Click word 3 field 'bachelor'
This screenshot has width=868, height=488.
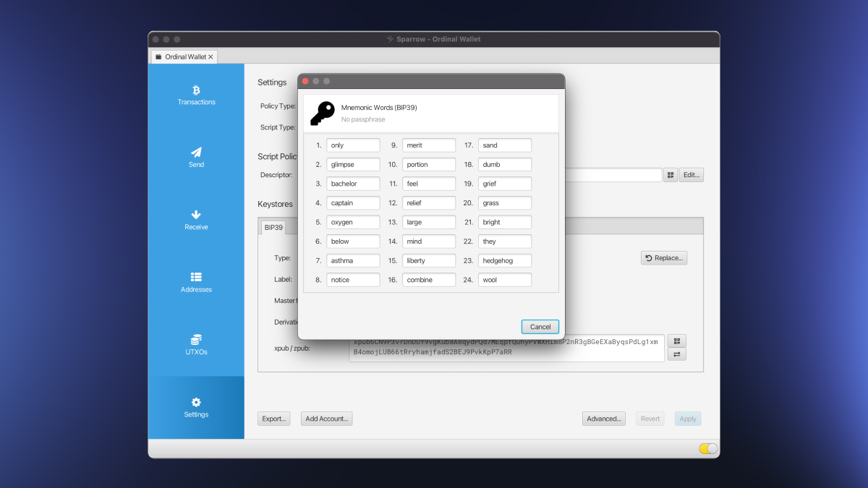coord(353,184)
